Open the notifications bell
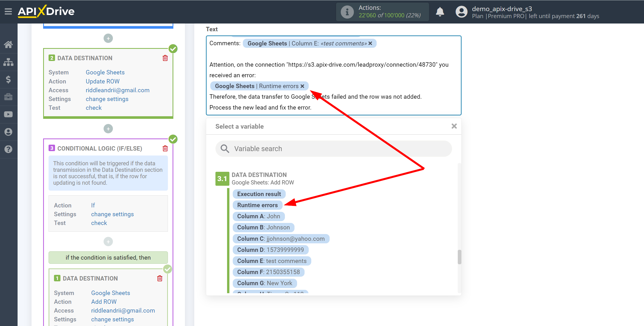 pos(440,12)
